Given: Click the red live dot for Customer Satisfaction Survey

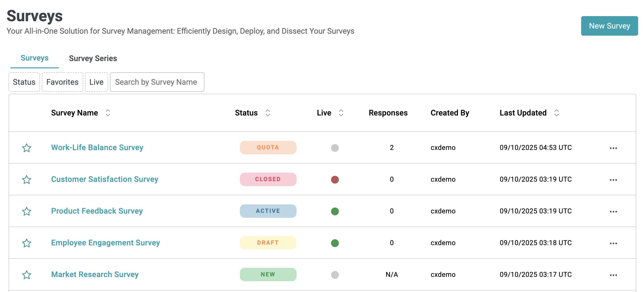Looking at the screenshot, I should tap(335, 179).
